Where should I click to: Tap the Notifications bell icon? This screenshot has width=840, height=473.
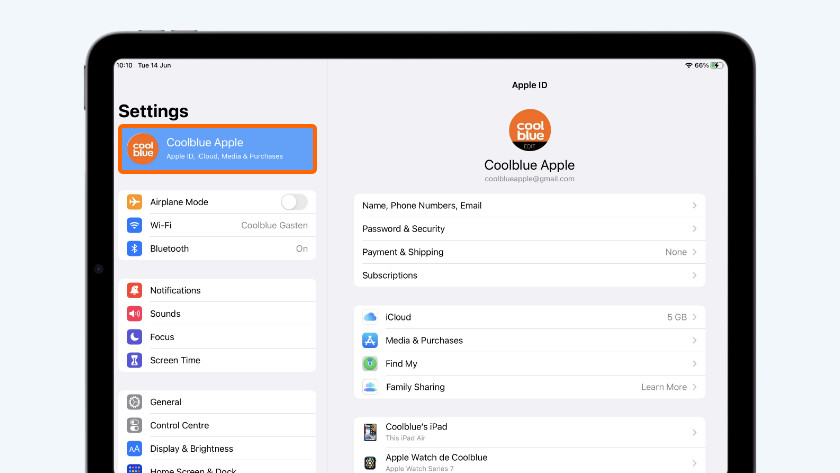tap(134, 290)
